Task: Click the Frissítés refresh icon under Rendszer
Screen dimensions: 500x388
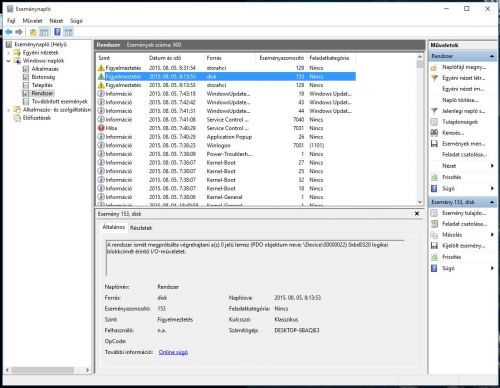Action: tap(434, 177)
